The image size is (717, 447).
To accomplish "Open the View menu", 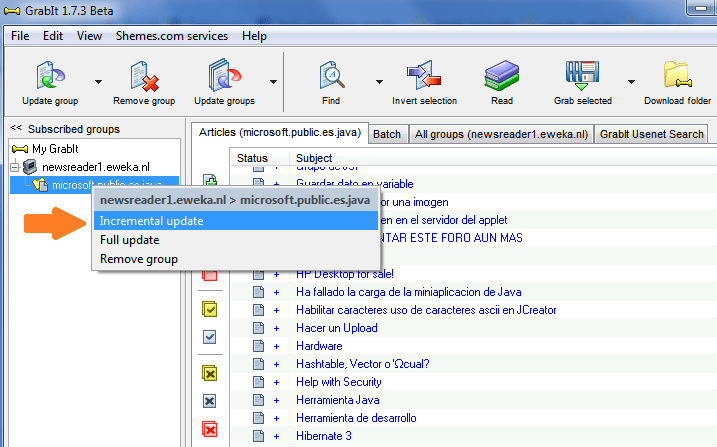I will (89, 36).
